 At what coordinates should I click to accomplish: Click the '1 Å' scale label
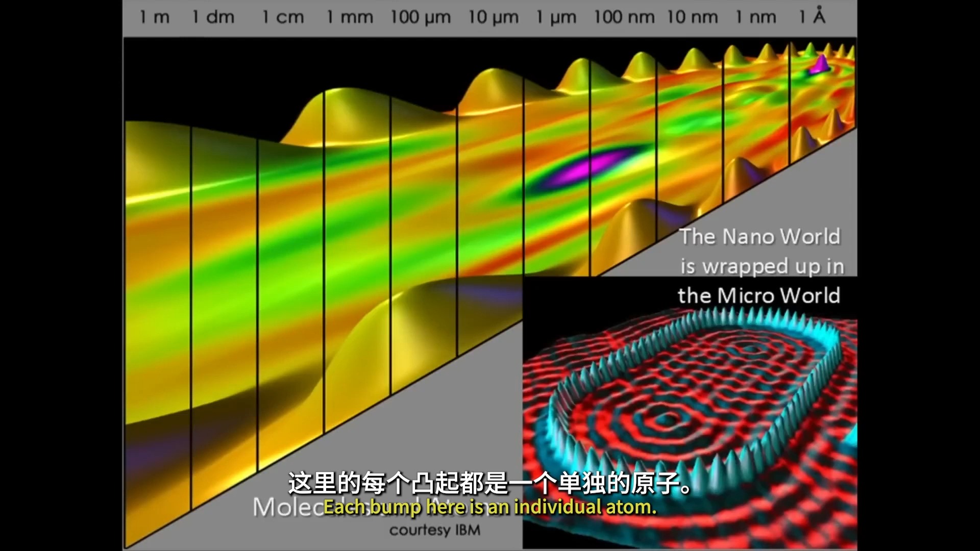[812, 15]
